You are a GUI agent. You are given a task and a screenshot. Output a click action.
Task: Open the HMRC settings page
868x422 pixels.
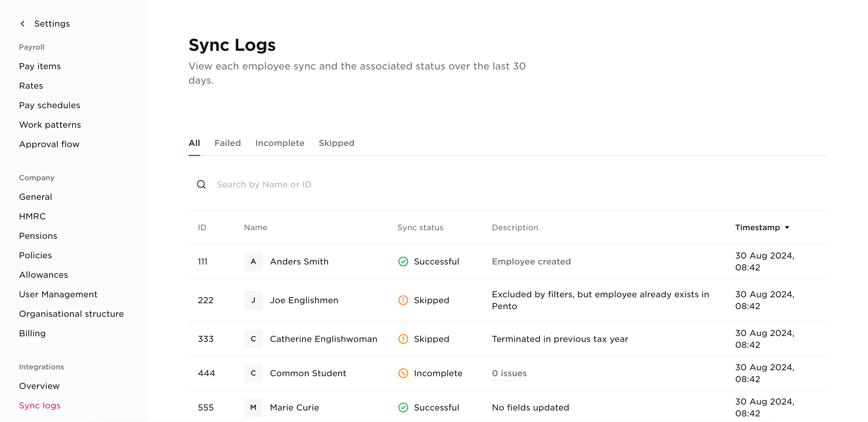click(x=32, y=216)
